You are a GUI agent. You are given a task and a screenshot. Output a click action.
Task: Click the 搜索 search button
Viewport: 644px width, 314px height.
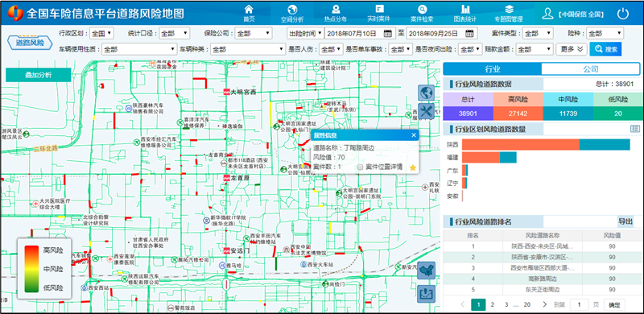coord(605,49)
